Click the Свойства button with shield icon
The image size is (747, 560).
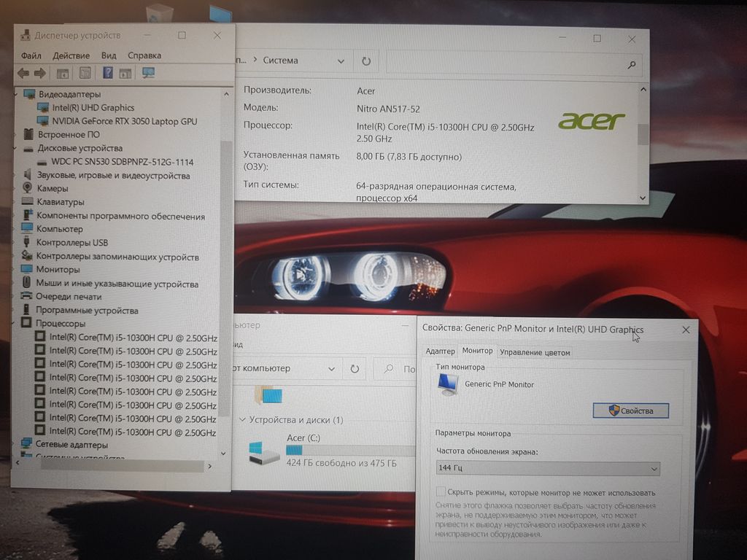[x=630, y=411]
